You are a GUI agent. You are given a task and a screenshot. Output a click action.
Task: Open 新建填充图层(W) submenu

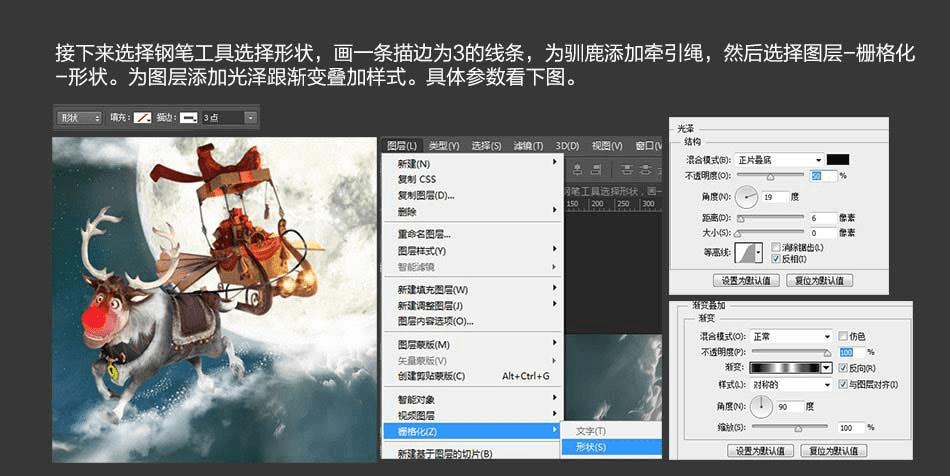pos(473,289)
